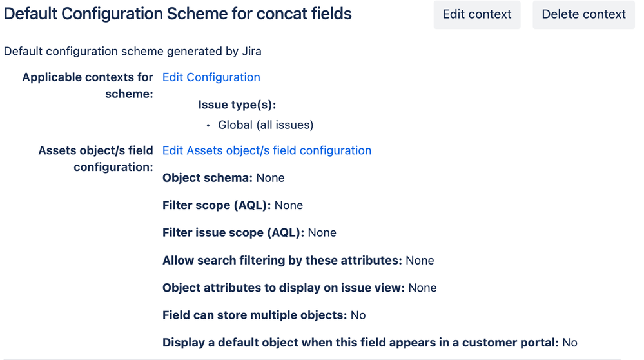Screen dimensions: 644x360
Task: Select the 'Applicable contexts for scheme' label
Action: [88, 85]
